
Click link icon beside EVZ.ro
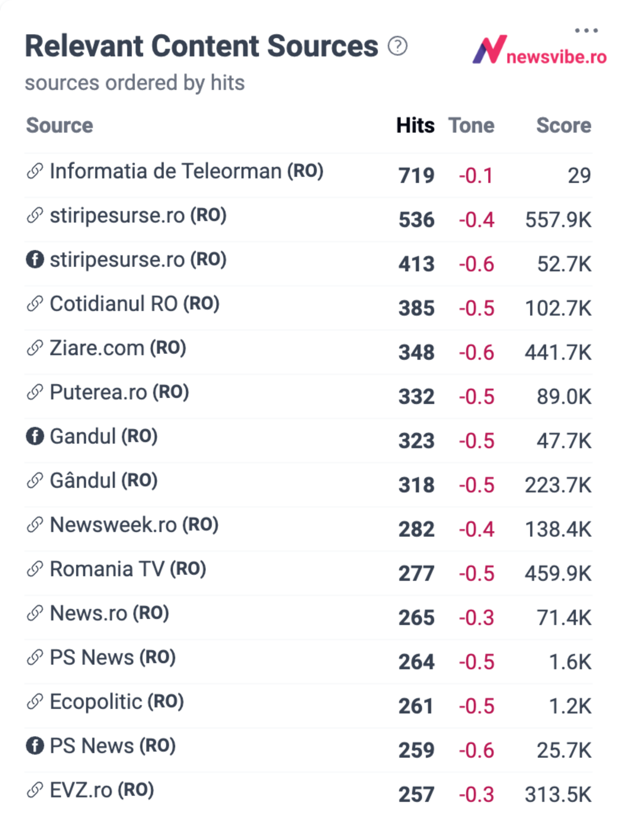35,790
